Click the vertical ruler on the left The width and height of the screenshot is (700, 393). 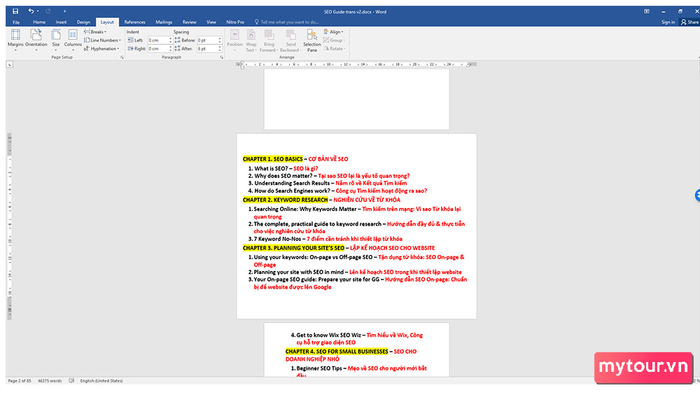(9, 226)
